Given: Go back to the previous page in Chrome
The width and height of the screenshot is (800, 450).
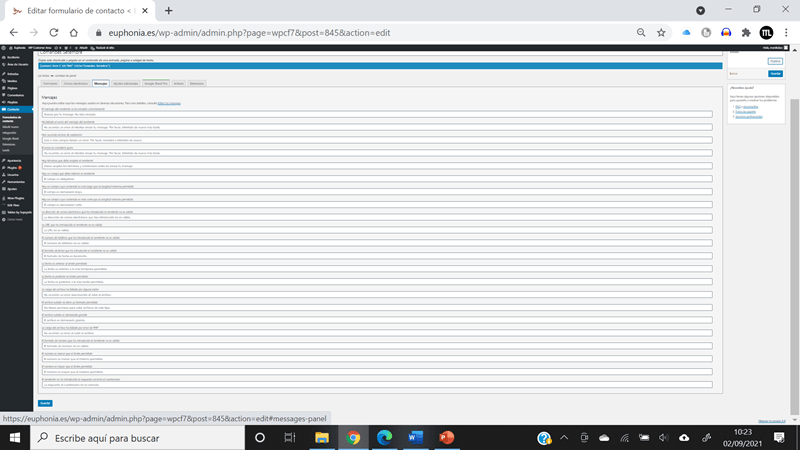Looking at the screenshot, I should point(14,33).
